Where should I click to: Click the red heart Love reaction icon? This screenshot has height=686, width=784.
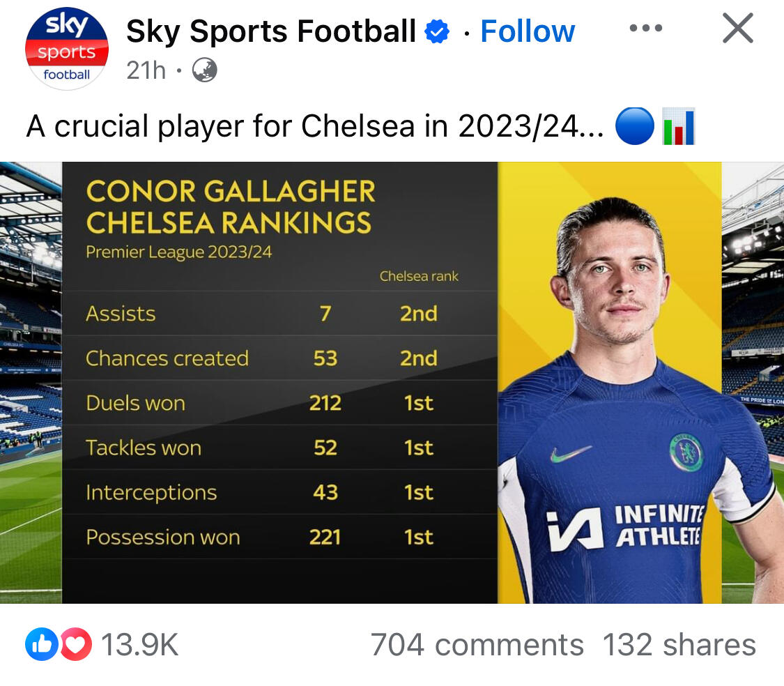point(75,645)
